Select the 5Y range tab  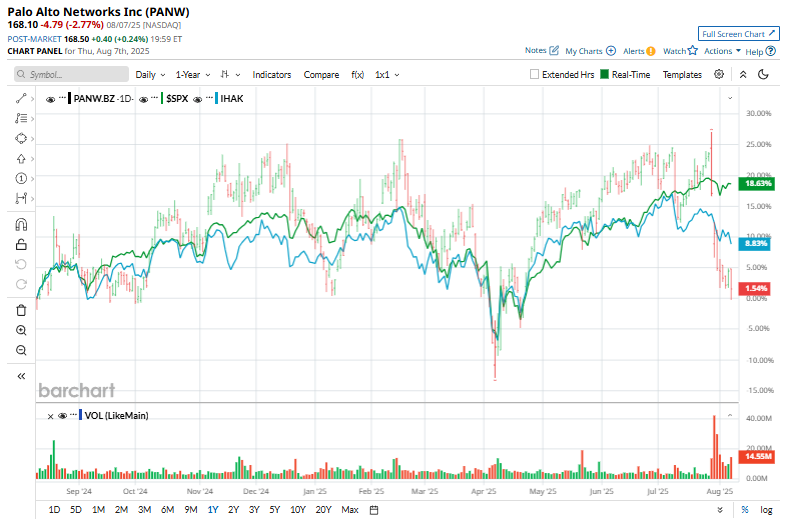275,510
